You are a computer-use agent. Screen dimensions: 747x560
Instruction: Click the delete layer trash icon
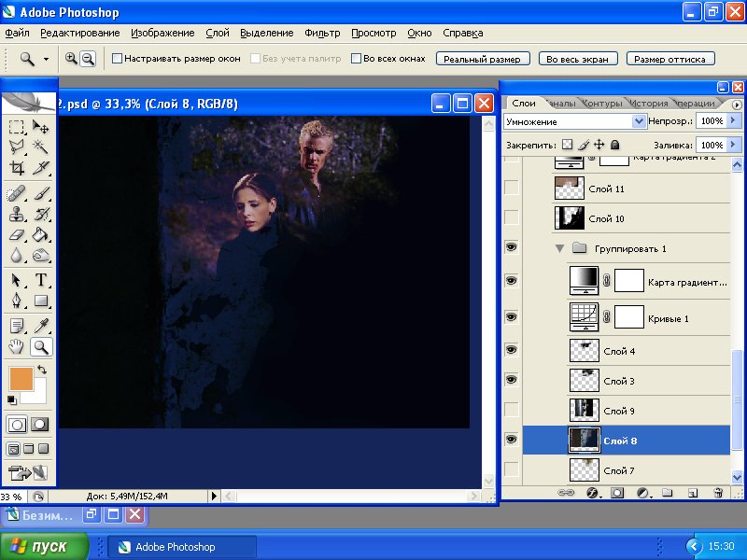point(717,492)
